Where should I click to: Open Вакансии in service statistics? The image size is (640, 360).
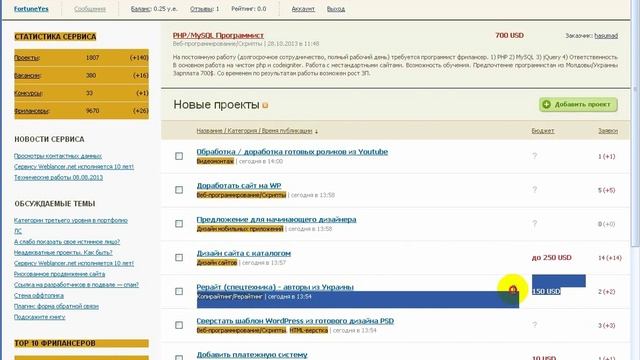[x=27, y=76]
